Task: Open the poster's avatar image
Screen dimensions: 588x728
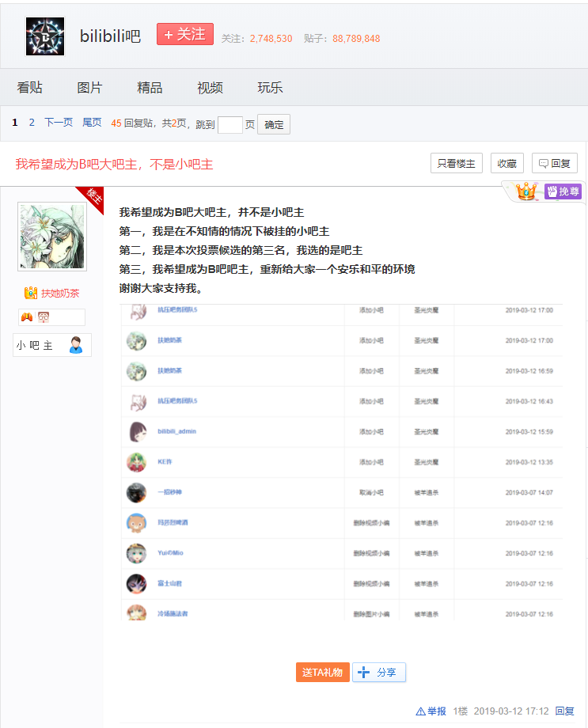Action: [52, 237]
